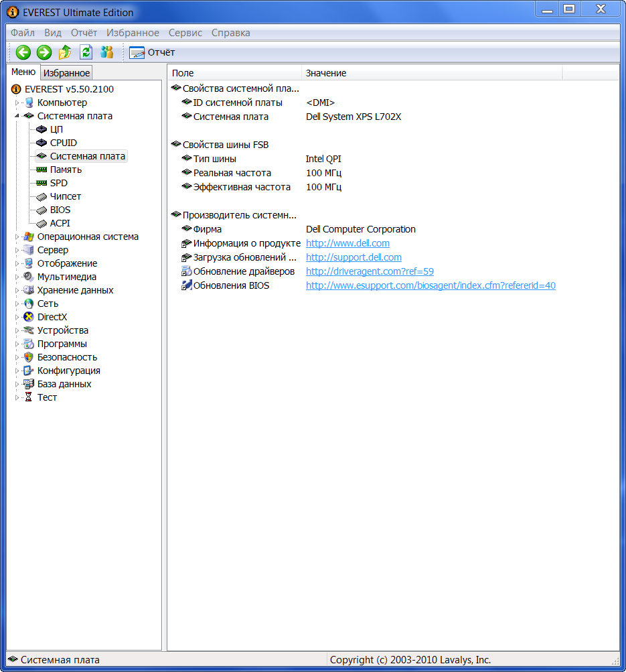Open the BIOS tree item
The height and width of the screenshot is (672, 626).
point(60,210)
